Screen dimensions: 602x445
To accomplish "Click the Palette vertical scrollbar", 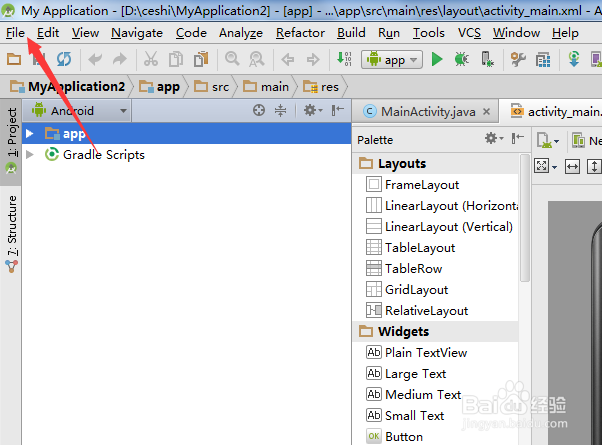I will click(x=524, y=218).
